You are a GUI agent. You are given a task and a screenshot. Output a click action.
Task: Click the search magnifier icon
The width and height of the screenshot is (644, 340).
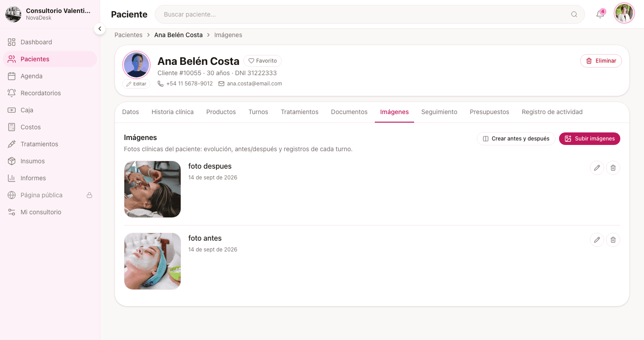pyautogui.click(x=574, y=14)
